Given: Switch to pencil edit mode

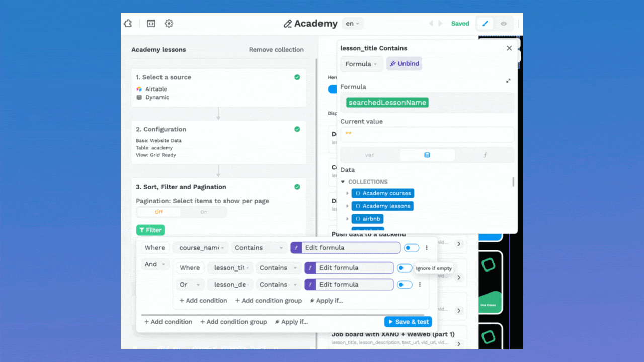Looking at the screenshot, I should pos(485,24).
